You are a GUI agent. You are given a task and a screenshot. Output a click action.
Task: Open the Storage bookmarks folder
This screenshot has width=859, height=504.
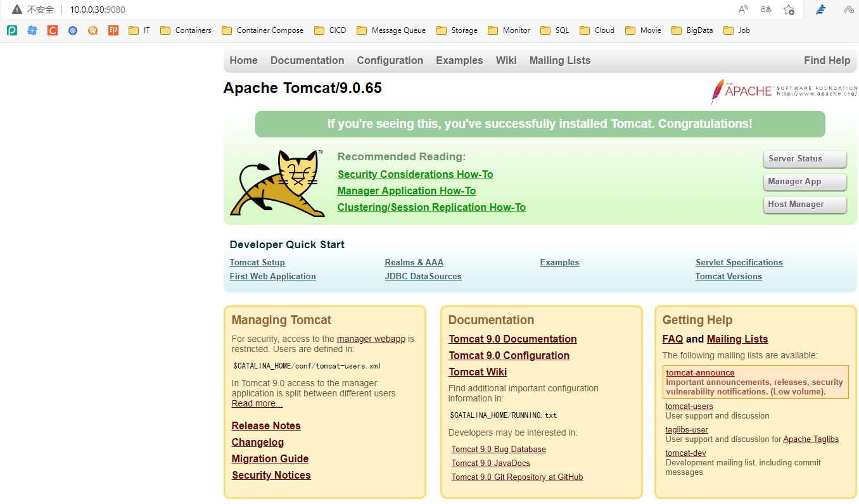pyautogui.click(x=457, y=30)
